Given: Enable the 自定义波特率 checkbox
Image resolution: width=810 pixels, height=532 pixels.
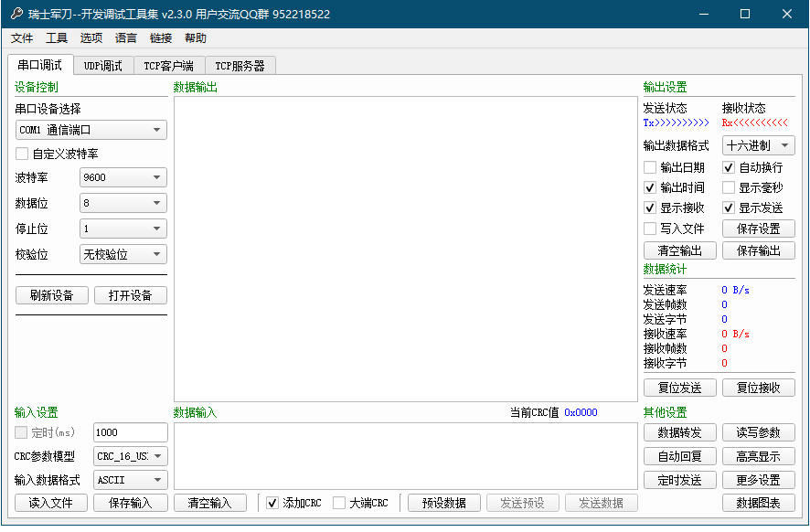Looking at the screenshot, I should [x=22, y=154].
